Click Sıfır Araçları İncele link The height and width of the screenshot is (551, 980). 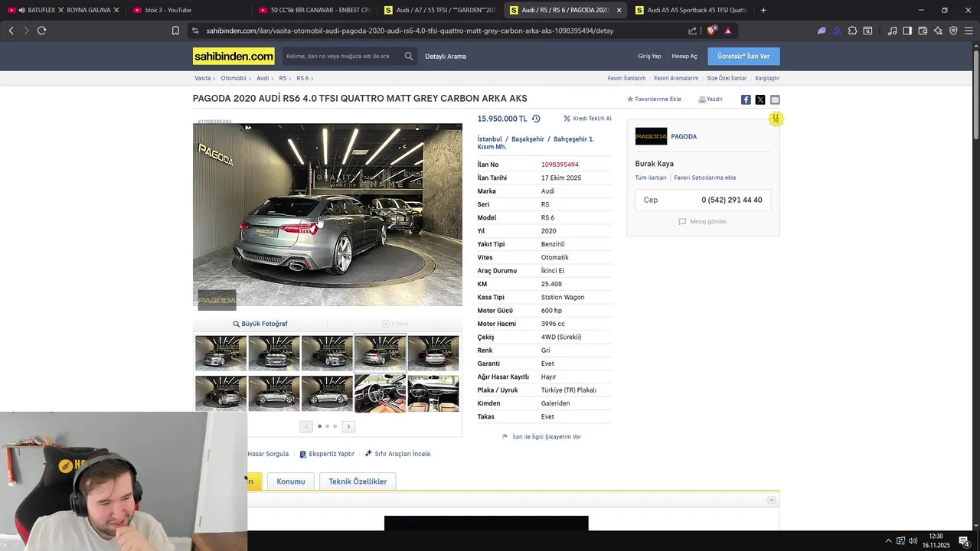click(397, 454)
